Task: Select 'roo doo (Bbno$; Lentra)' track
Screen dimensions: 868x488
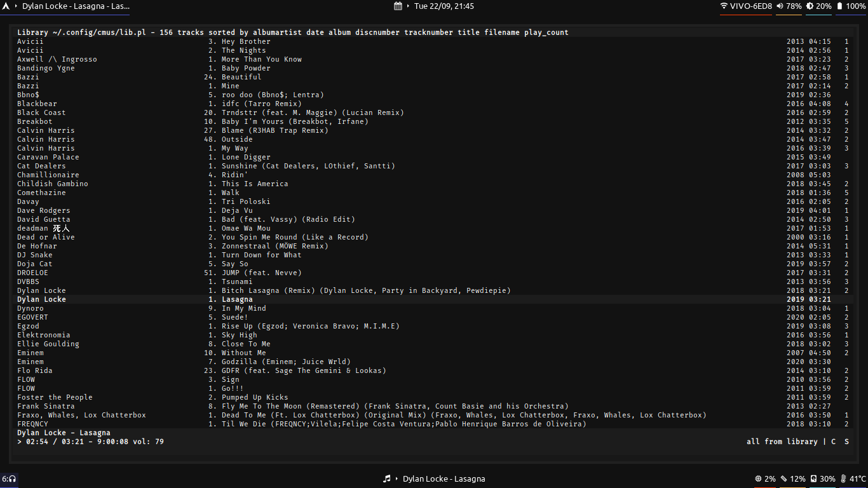Action: click(x=434, y=95)
